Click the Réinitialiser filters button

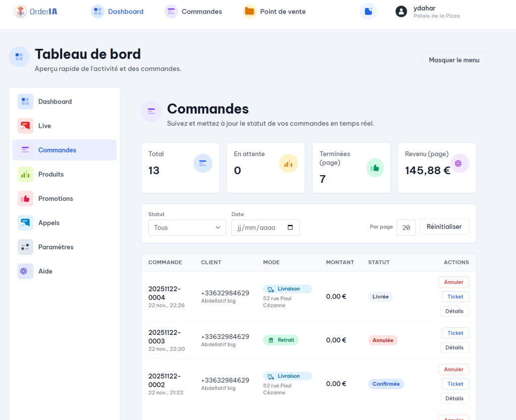coord(444,227)
